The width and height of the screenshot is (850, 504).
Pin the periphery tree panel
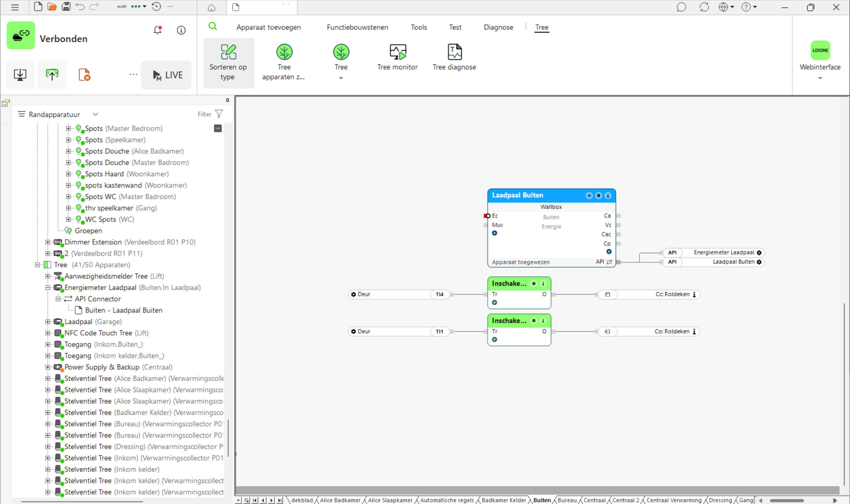click(227, 100)
